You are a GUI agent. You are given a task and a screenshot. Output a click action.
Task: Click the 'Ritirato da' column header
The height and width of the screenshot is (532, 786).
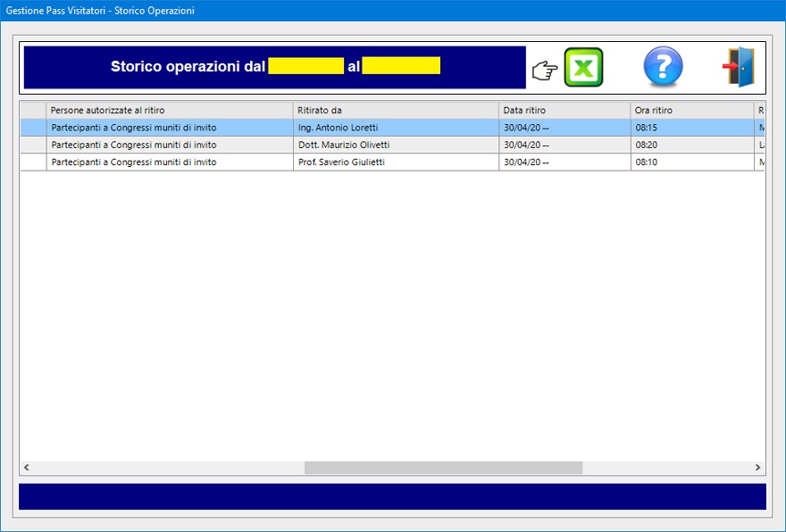(395, 110)
